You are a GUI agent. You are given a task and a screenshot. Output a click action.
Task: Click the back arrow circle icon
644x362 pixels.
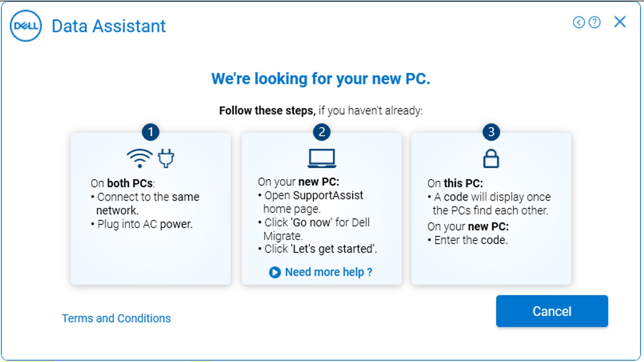pos(579,22)
